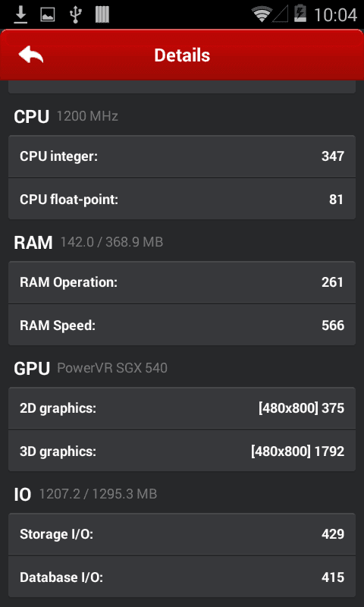Viewport: 364px width, 607px height.
Task: Tap the CPU 1200 MHz section heading
Action: (x=66, y=116)
